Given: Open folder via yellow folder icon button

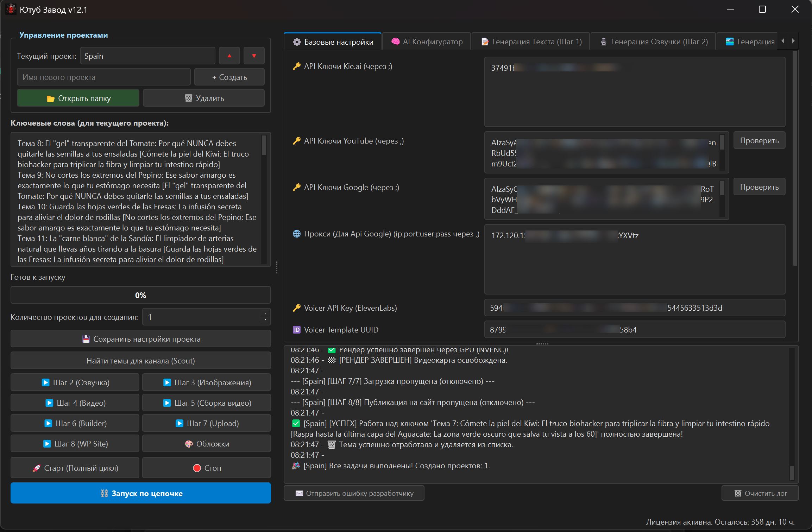Looking at the screenshot, I should point(51,99).
